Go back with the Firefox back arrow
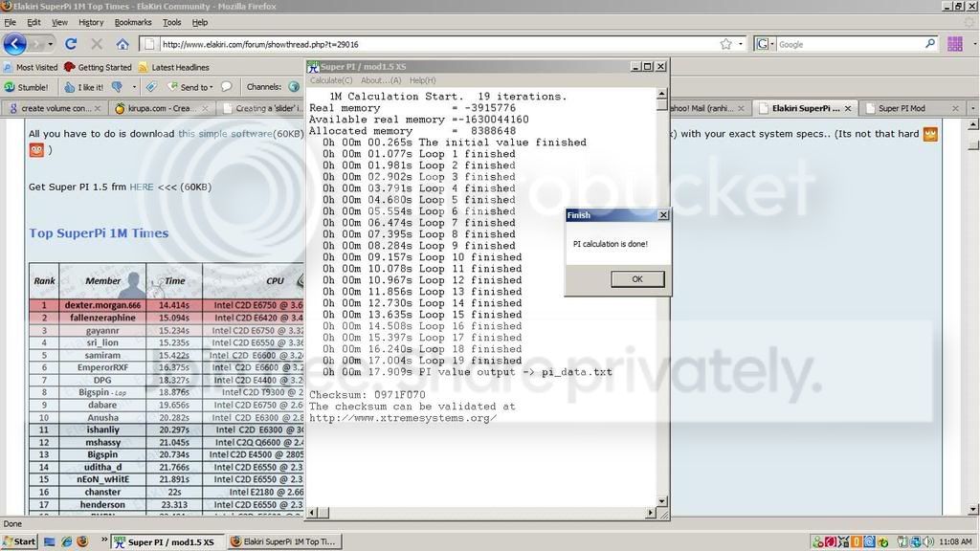This screenshot has height=551, width=980. (x=14, y=44)
